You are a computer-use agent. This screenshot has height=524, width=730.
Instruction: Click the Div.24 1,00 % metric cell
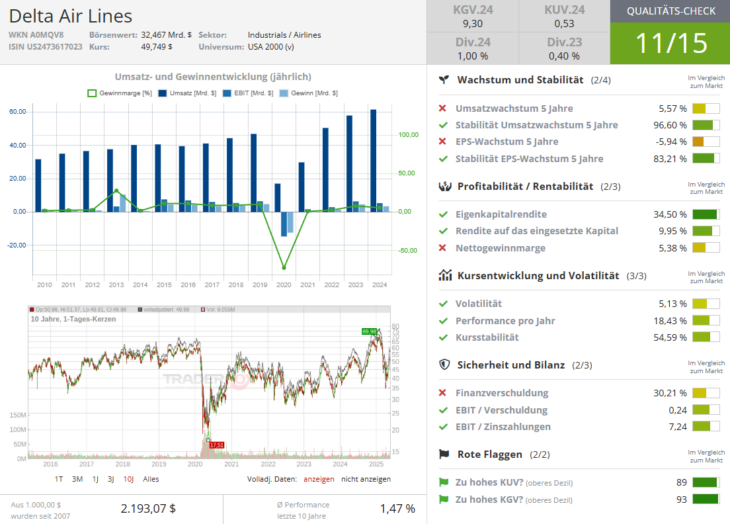pyautogui.click(x=473, y=48)
